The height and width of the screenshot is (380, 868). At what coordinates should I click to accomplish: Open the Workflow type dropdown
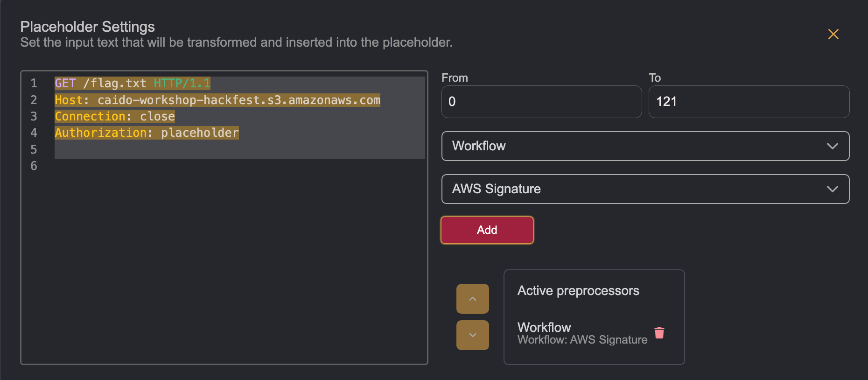645,146
